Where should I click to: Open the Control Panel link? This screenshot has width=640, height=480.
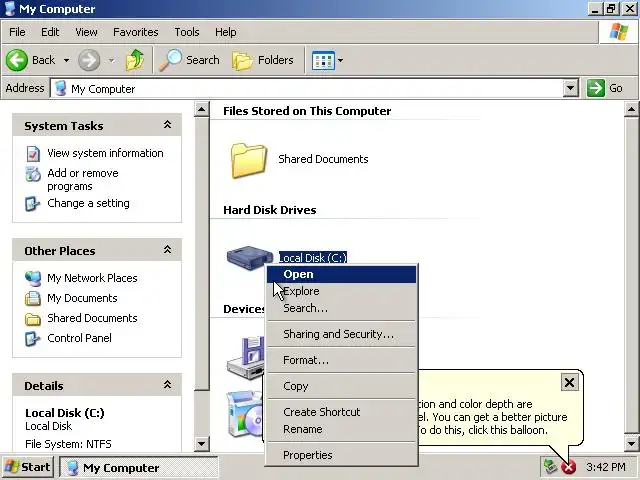point(79,338)
